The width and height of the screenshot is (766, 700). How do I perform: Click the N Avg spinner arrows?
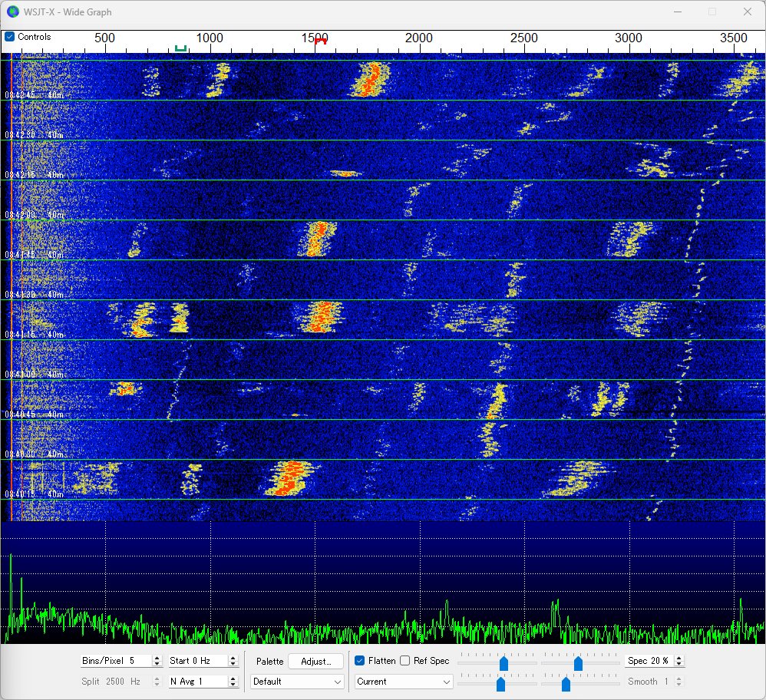coord(233,682)
